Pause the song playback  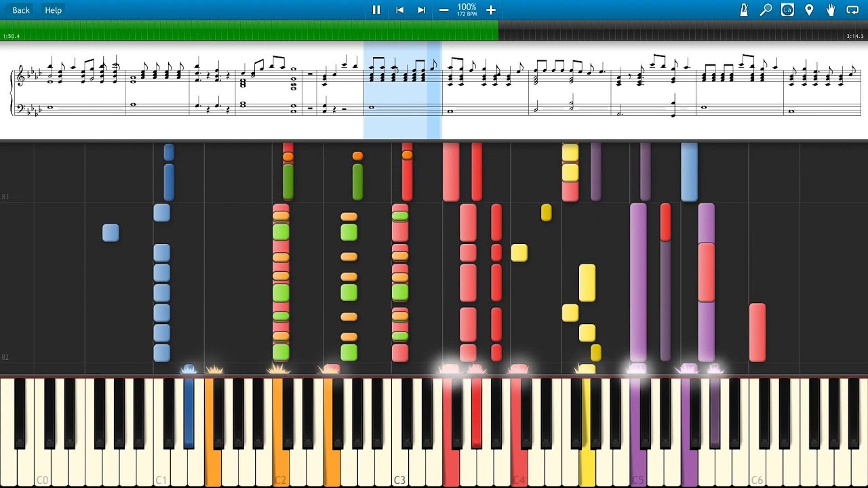coord(376,9)
